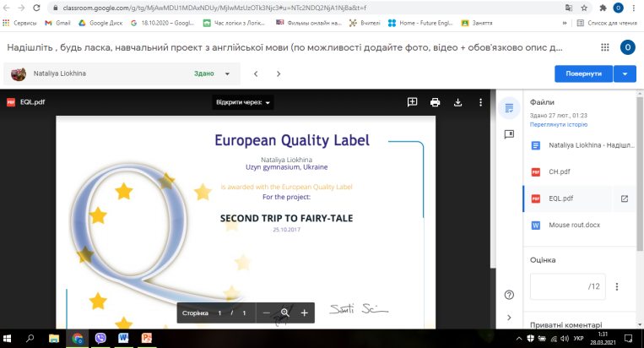The image size is (644, 348).
Task: Open the 'Заняття' bookmark
Action: coord(477,23)
